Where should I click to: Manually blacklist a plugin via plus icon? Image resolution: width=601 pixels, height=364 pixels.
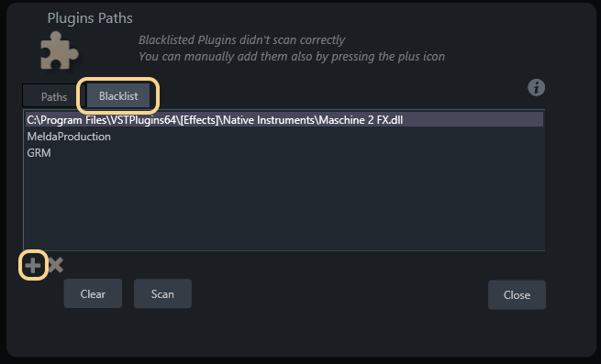click(x=33, y=265)
